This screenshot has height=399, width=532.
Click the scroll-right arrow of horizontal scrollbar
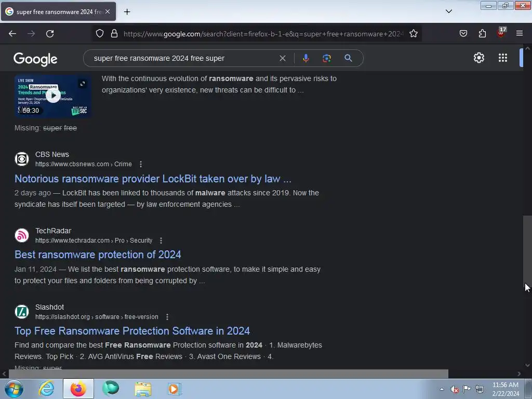tap(519, 374)
